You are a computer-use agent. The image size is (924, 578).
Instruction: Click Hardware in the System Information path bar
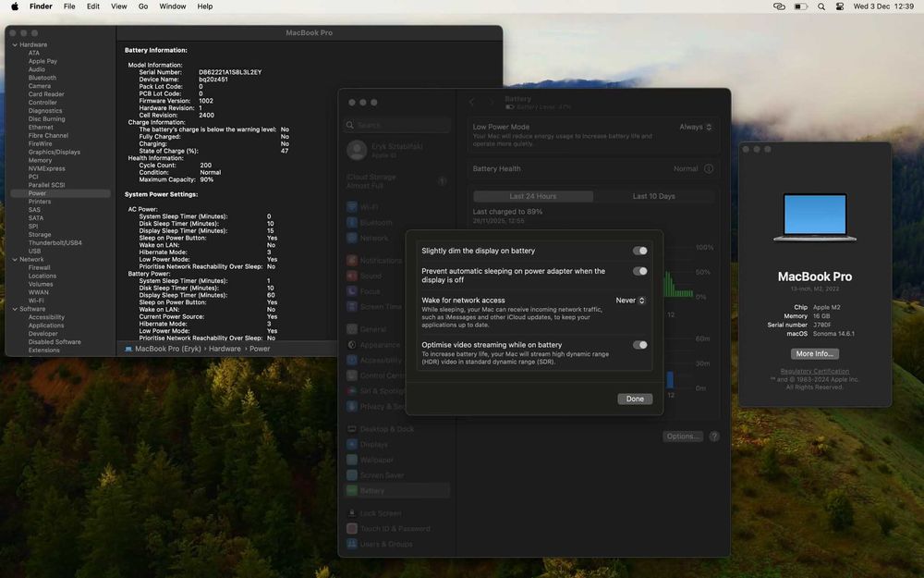coord(225,350)
